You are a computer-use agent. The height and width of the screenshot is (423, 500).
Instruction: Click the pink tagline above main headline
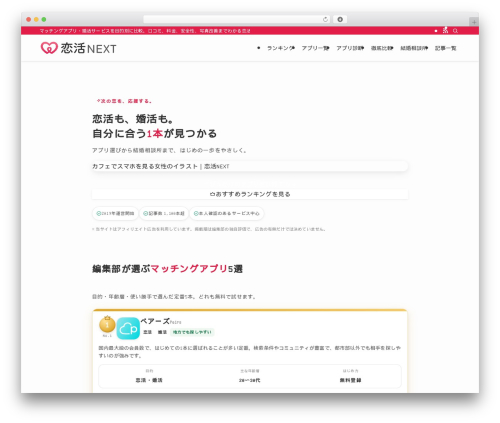[124, 101]
